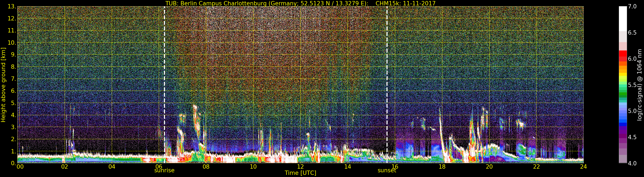Click the '1.' height axis tick label

(14, 151)
